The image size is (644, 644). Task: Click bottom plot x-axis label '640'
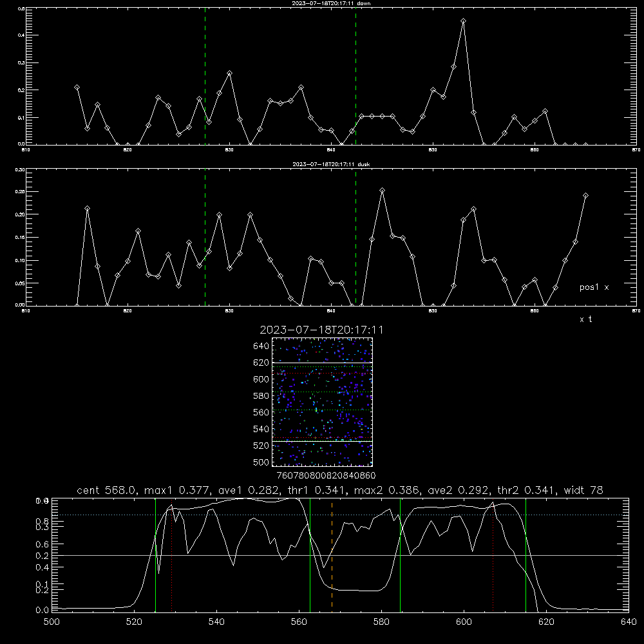pyautogui.click(x=629, y=621)
